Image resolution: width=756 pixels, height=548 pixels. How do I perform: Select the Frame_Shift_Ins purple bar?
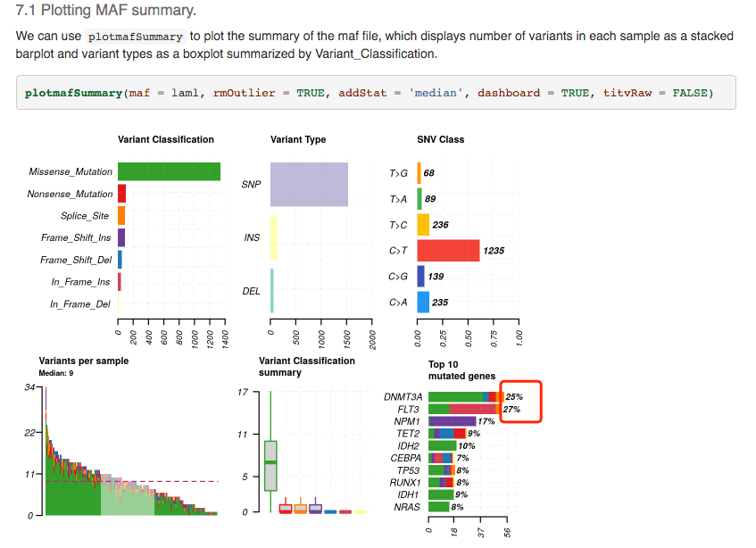(121, 237)
